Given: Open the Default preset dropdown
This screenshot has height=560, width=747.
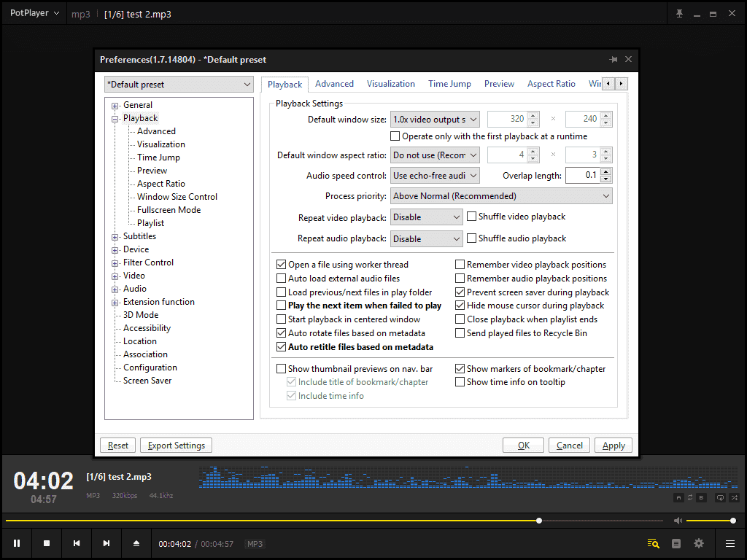Looking at the screenshot, I should tap(179, 85).
